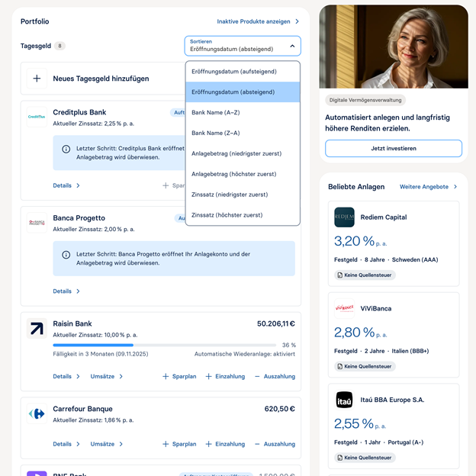Image resolution: width=476 pixels, height=476 pixels.
Task: Click Itaú Keine Quellensteuer document icon
Action: 339,458
